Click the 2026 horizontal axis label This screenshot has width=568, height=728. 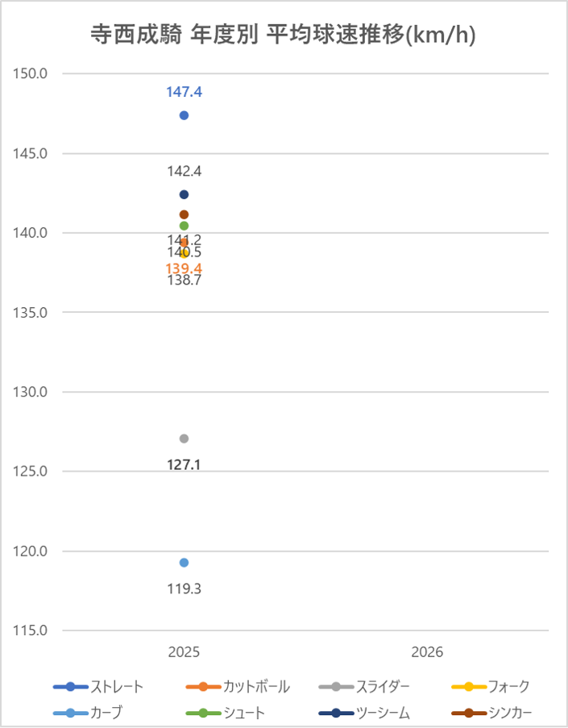[427, 651]
